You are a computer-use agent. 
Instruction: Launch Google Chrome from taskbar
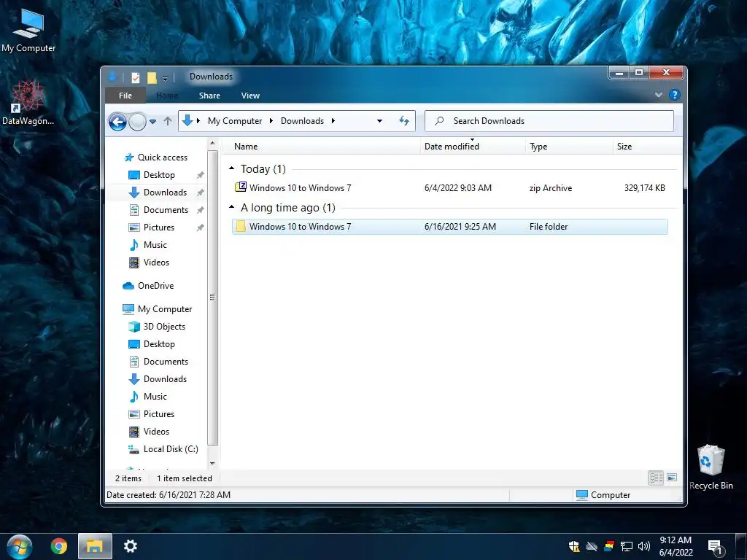[59, 546]
